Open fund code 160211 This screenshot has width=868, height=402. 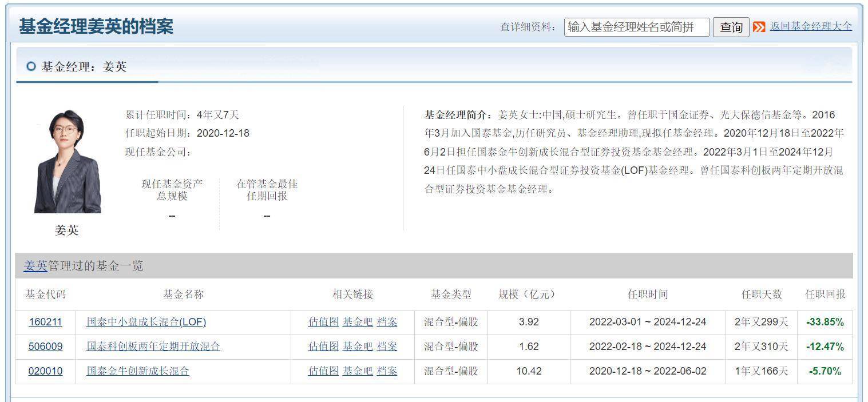pyautogui.click(x=45, y=322)
